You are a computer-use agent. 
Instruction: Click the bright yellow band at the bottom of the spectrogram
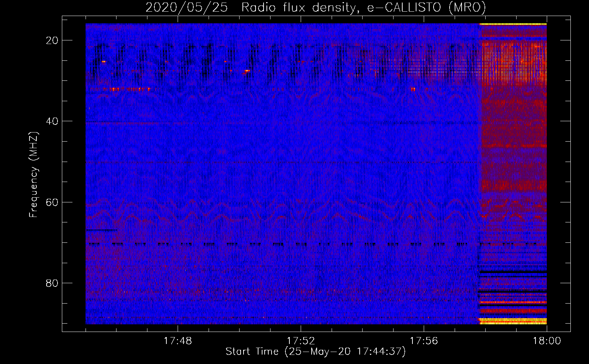tap(513, 321)
